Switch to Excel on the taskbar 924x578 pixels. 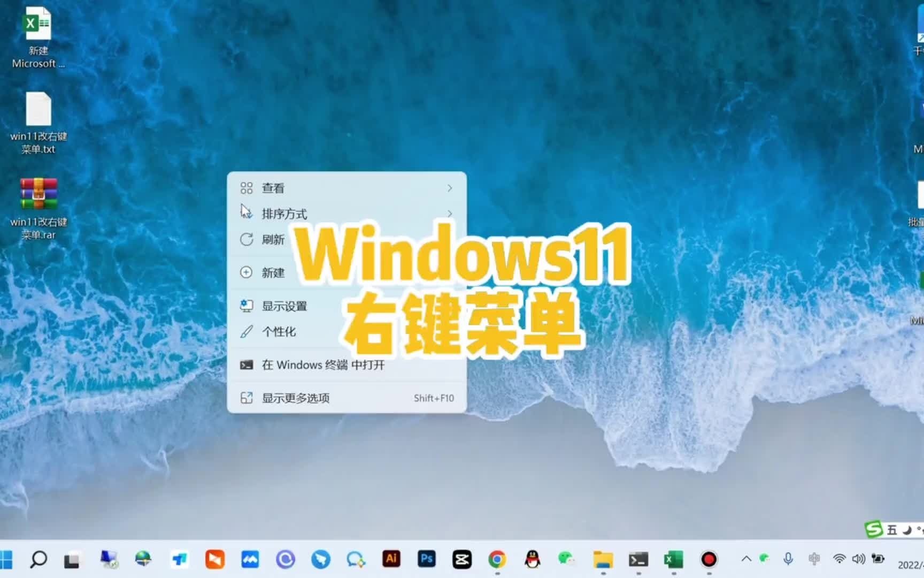coord(674,560)
